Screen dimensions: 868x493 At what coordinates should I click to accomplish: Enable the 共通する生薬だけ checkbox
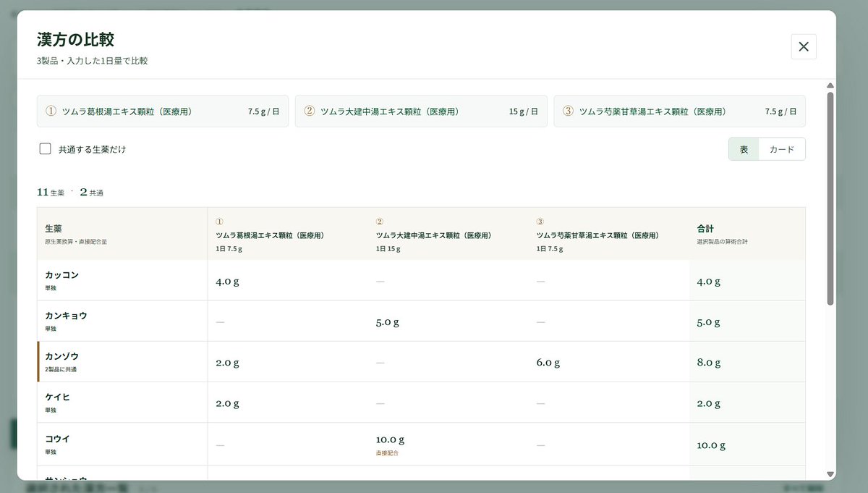click(45, 149)
